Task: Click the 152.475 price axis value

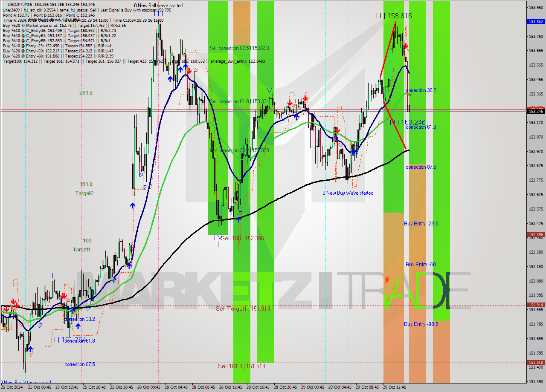Action: (x=536, y=223)
